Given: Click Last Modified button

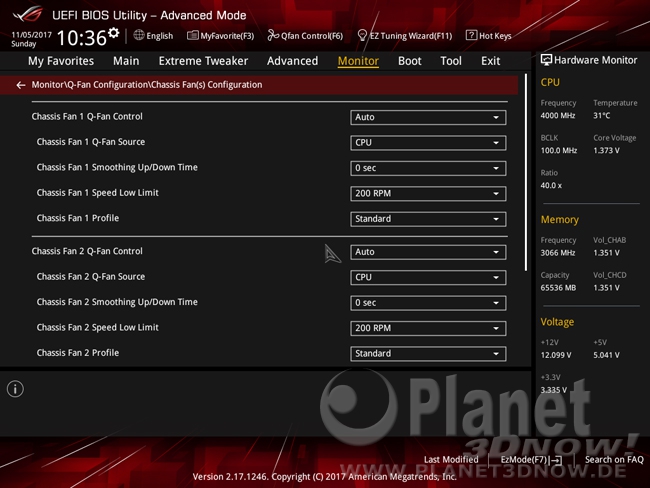Looking at the screenshot, I should (x=451, y=459).
